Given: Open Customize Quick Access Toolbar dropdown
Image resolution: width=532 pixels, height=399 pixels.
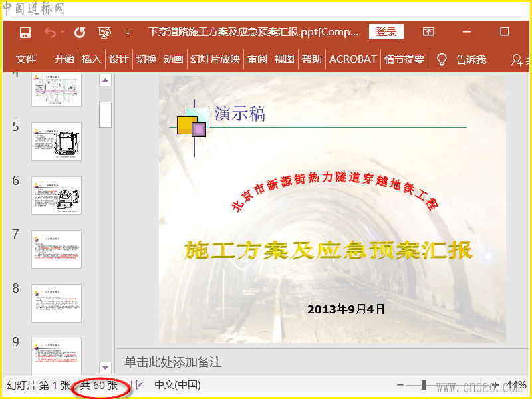Looking at the screenshot, I should point(128,33).
